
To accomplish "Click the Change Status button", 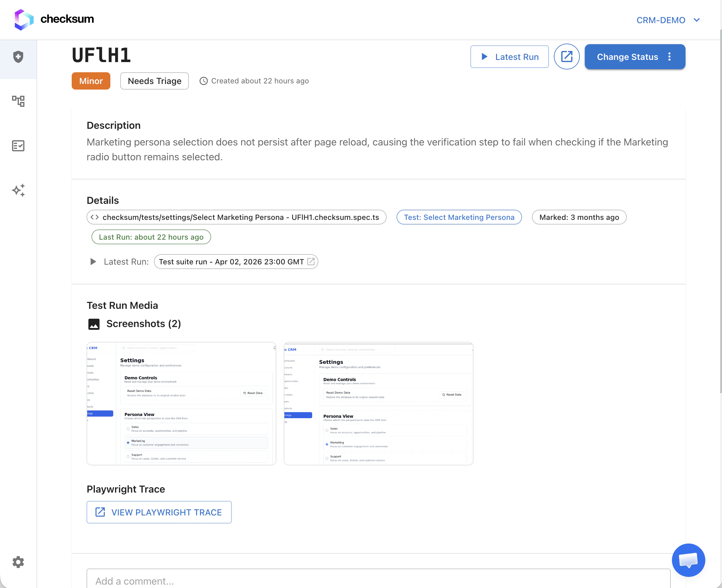I will click(x=627, y=57).
